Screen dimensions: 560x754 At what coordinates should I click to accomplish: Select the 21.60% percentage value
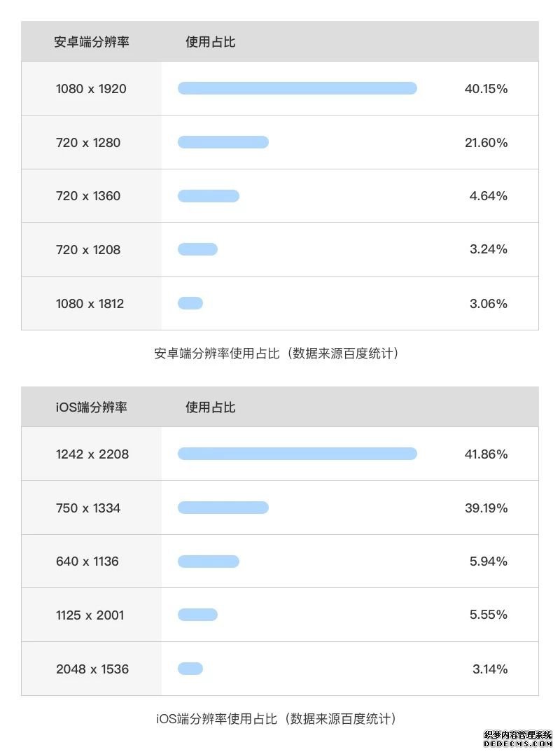(486, 143)
